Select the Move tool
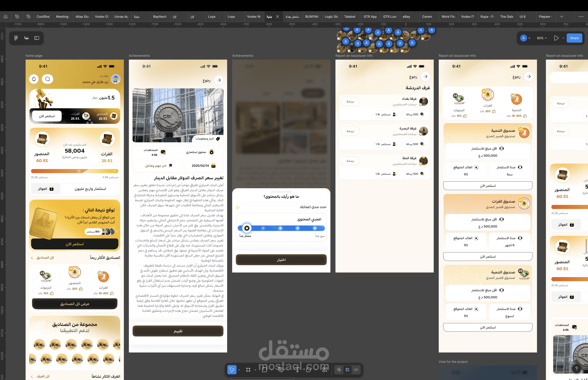The height and width of the screenshot is (380, 588). click(232, 370)
